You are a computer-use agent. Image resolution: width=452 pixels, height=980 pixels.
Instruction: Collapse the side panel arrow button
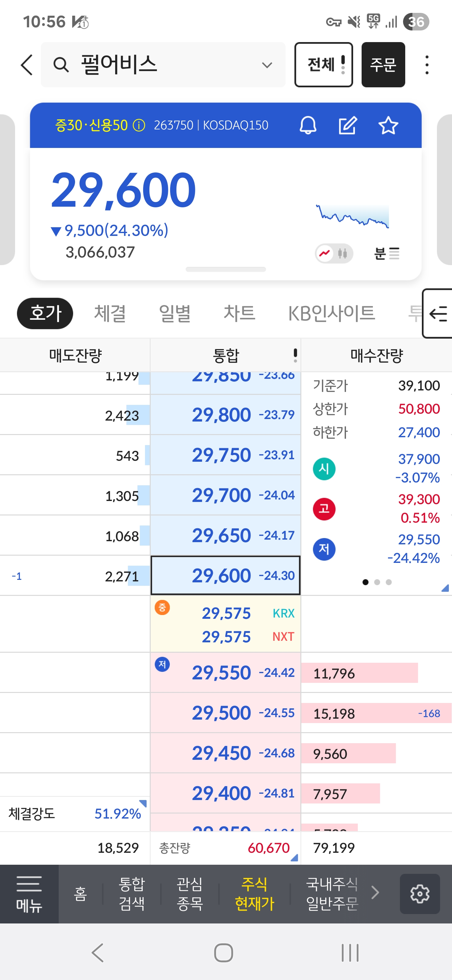[x=438, y=313]
